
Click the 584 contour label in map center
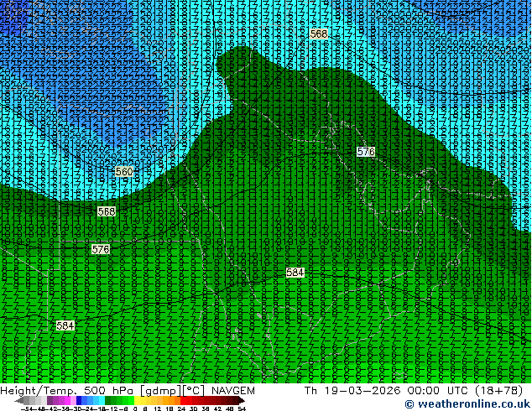pos(295,273)
